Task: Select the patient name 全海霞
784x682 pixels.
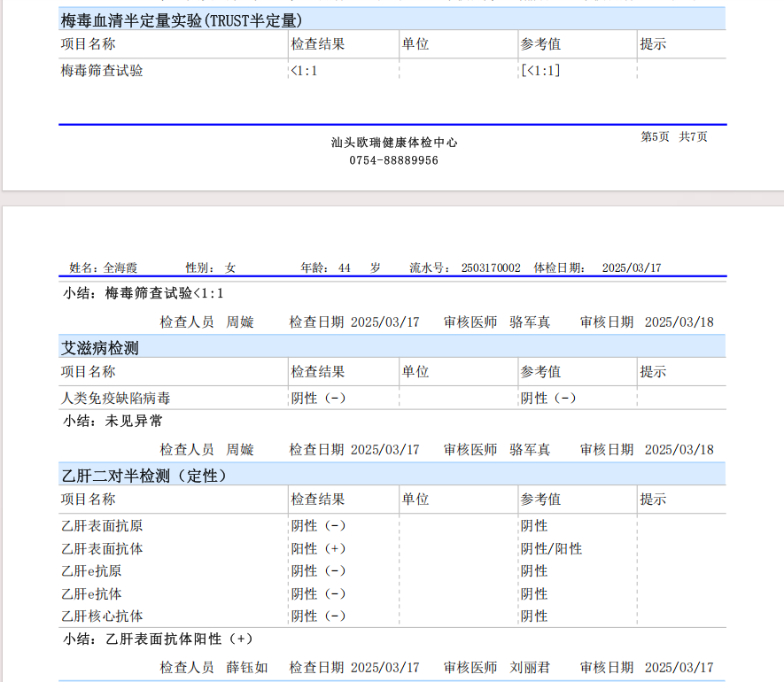Action: (120, 267)
